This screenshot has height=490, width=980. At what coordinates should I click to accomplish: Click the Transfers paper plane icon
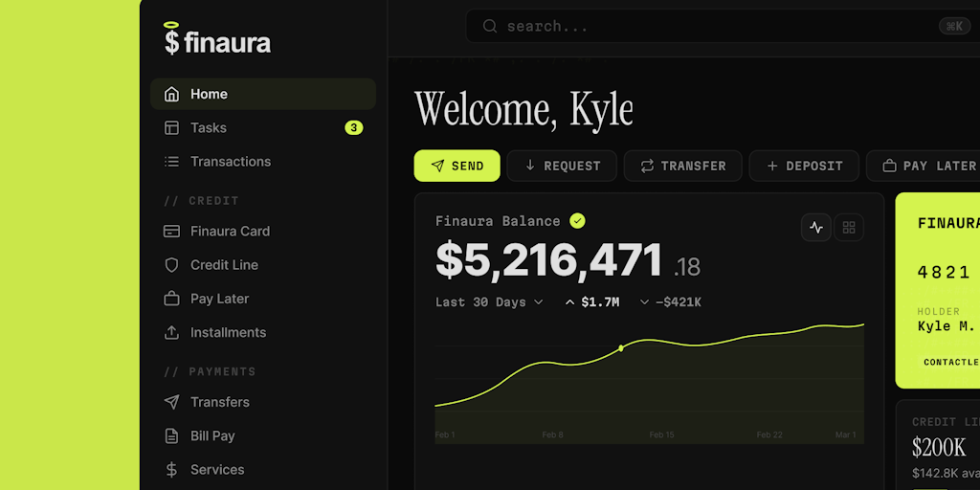[171, 402]
